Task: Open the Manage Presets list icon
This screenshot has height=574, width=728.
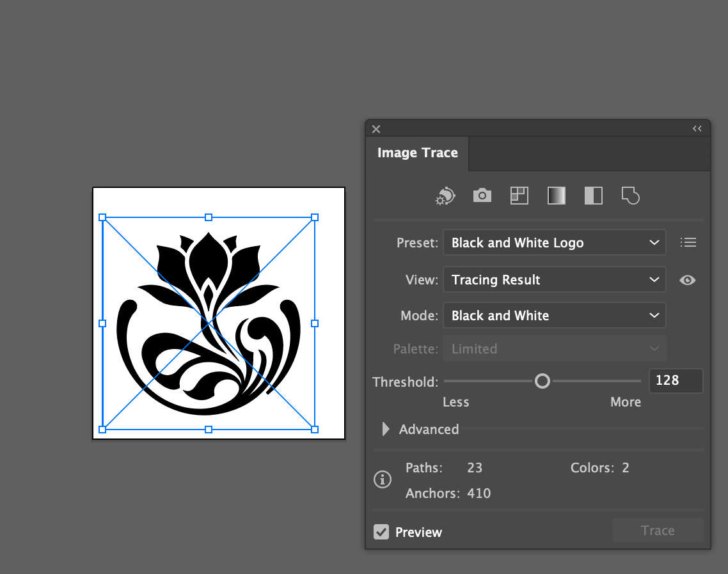Action: click(688, 243)
